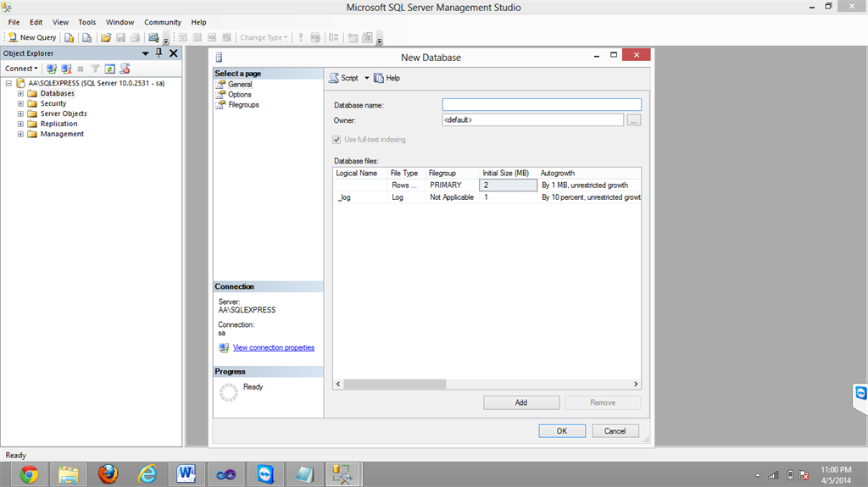Expand the Databases folder node

(x=20, y=93)
